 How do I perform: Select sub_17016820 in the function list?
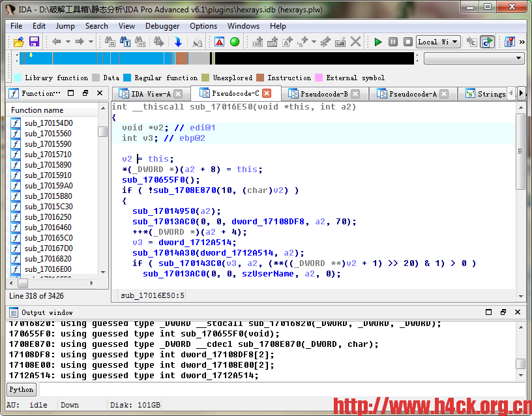49,259
